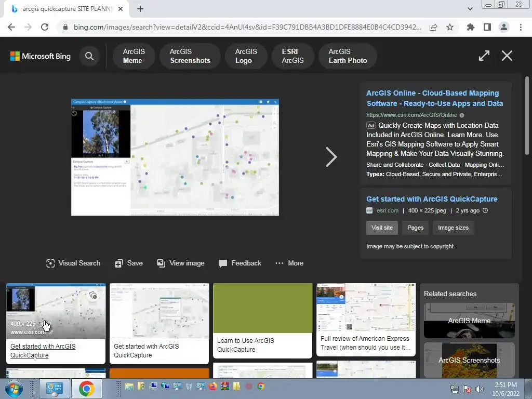Open View image in full size
Viewport: 532px width, 399px height.
(180, 263)
